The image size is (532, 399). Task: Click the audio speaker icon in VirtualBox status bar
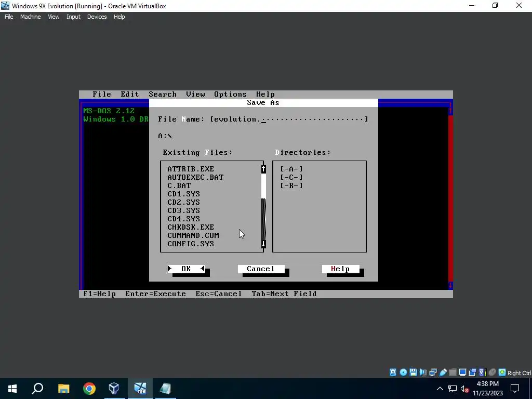(x=423, y=372)
